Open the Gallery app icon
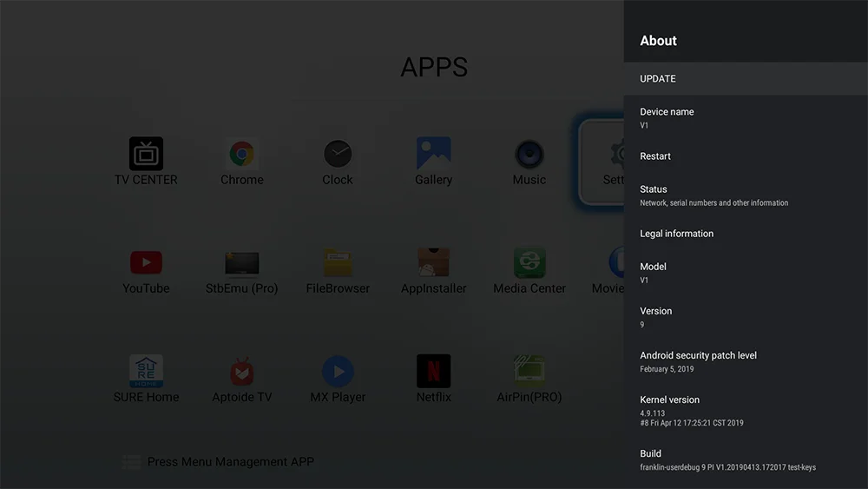This screenshot has width=868, height=489. (x=433, y=153)
